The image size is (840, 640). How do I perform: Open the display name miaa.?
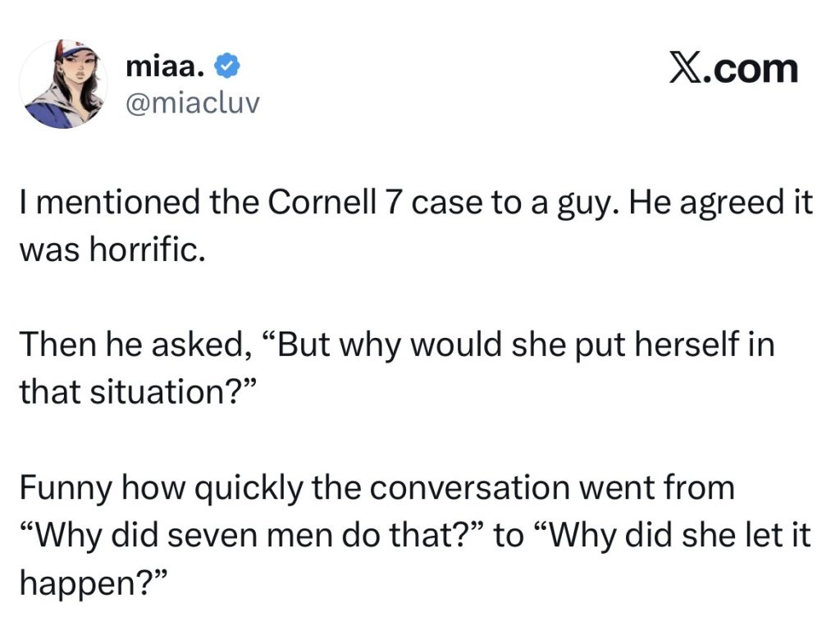pos(166,66)
